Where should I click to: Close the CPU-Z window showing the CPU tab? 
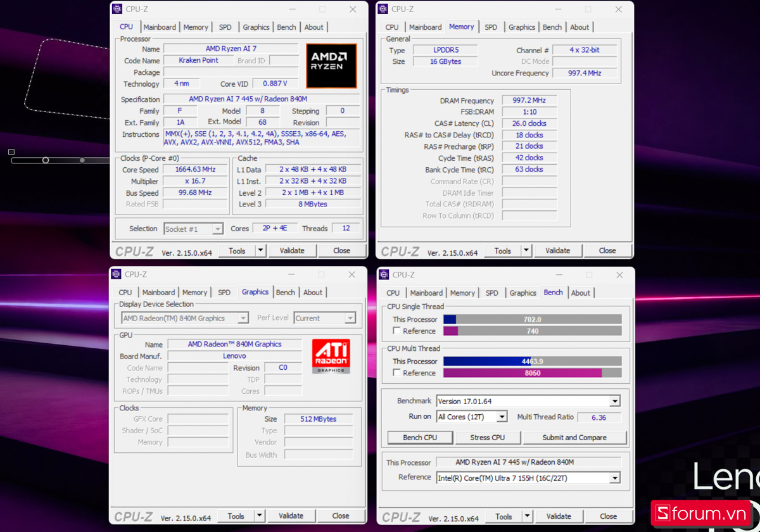coord(353,9)
